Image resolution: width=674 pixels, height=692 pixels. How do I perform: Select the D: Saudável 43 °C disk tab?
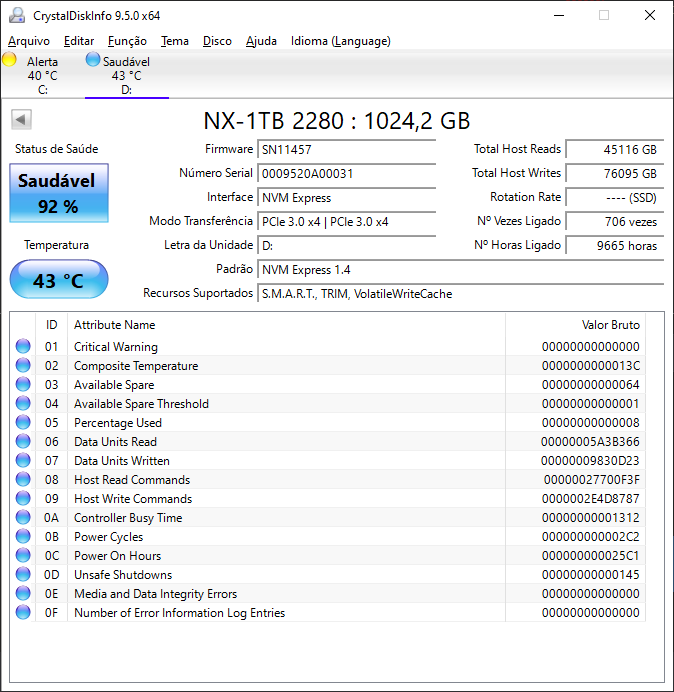pos(127,75)
